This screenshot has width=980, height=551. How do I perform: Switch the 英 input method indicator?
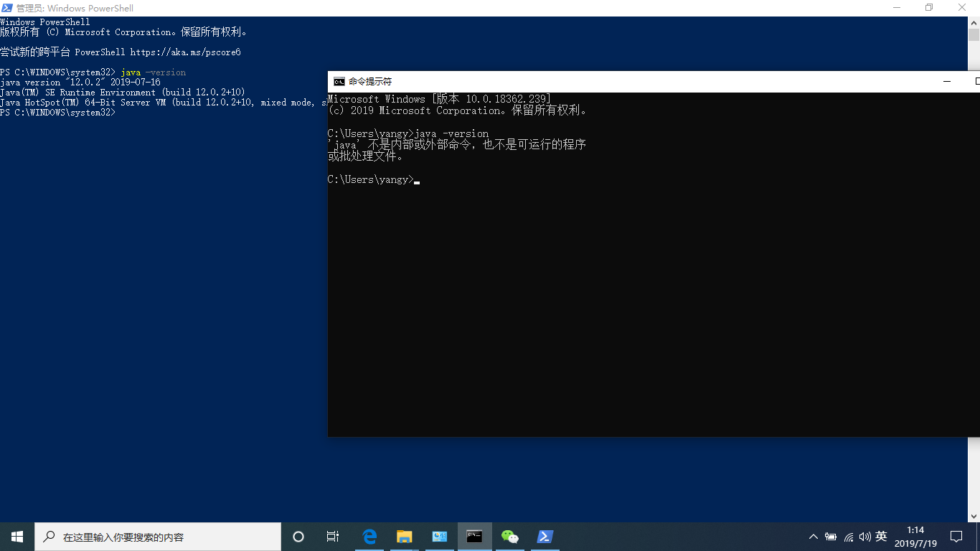882,537
